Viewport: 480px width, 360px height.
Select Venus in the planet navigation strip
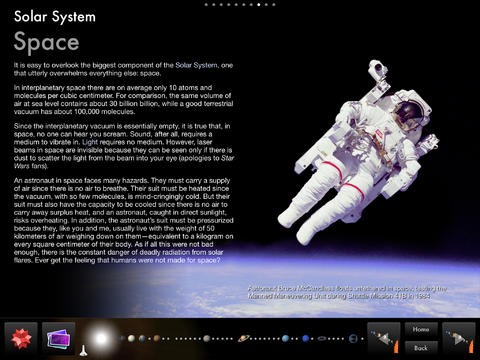[x=131, y=338]
